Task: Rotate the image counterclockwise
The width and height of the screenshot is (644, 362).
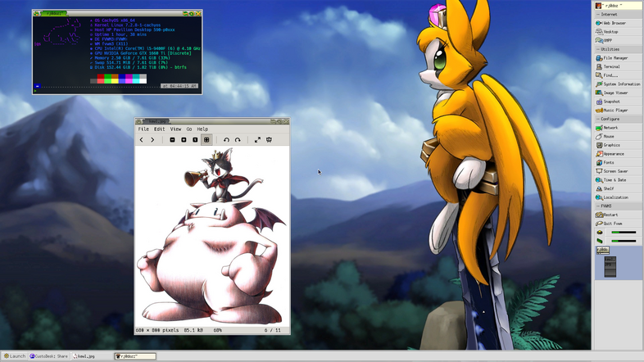Action: click(x=226, y=140)
